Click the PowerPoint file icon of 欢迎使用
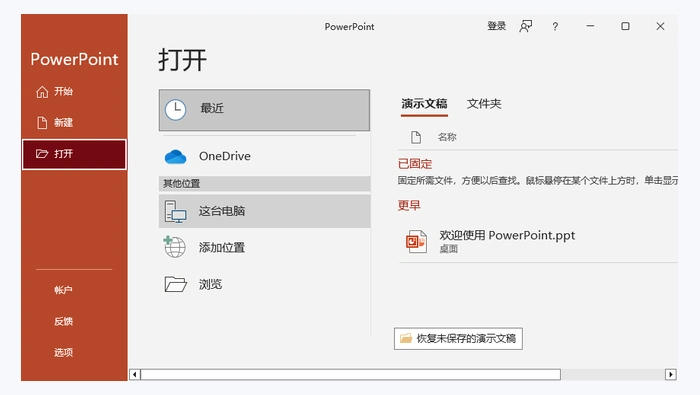Screen dimensions: 700x395 coord(416,241)
